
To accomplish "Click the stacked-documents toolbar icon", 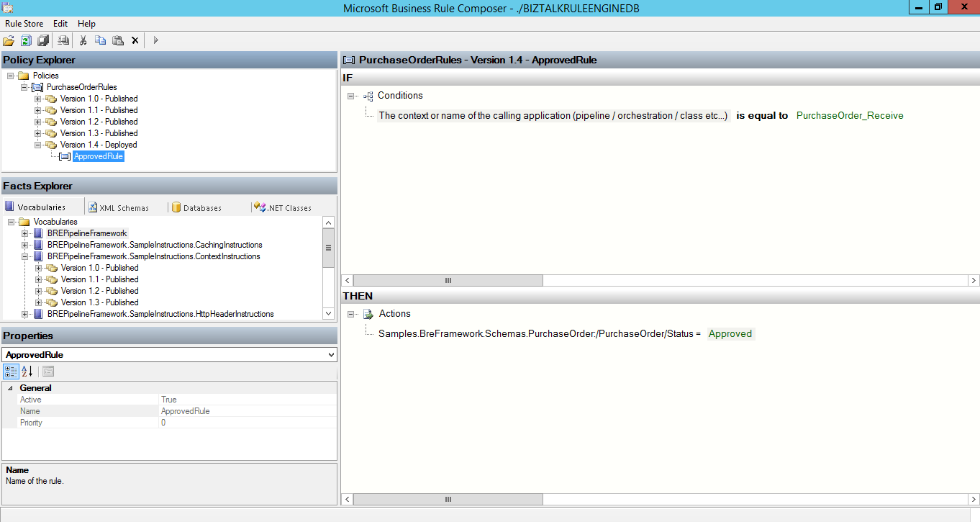I will (63, 40).
